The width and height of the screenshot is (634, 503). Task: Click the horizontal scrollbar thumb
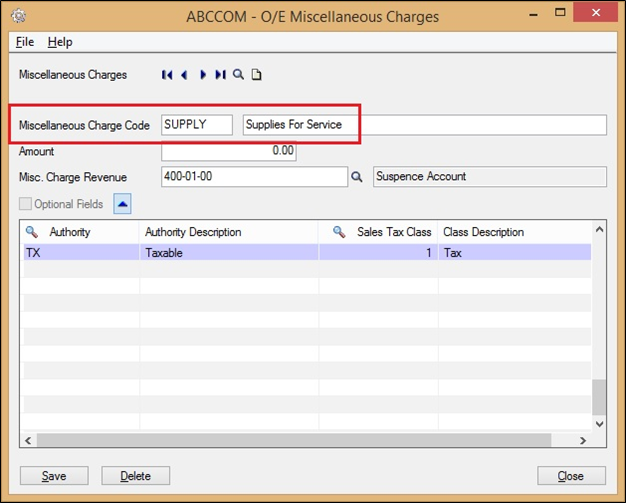(294, 440)
